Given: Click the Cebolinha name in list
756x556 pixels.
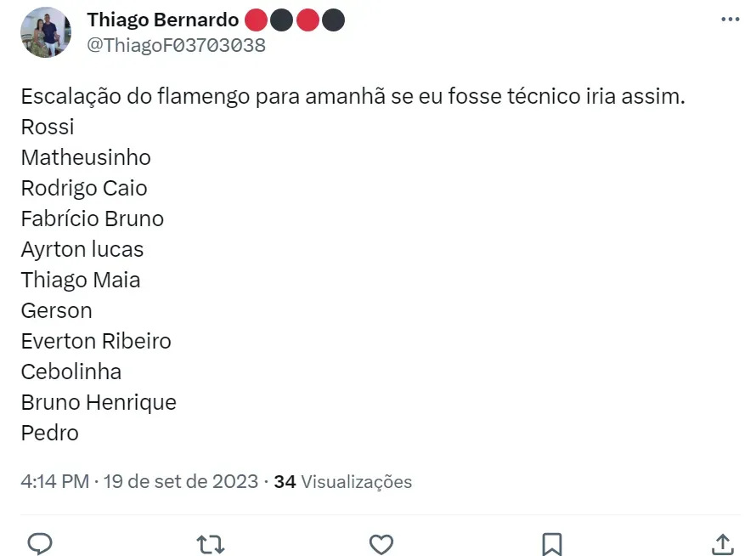Looking at the screenshot, I should tap(71, 372).
